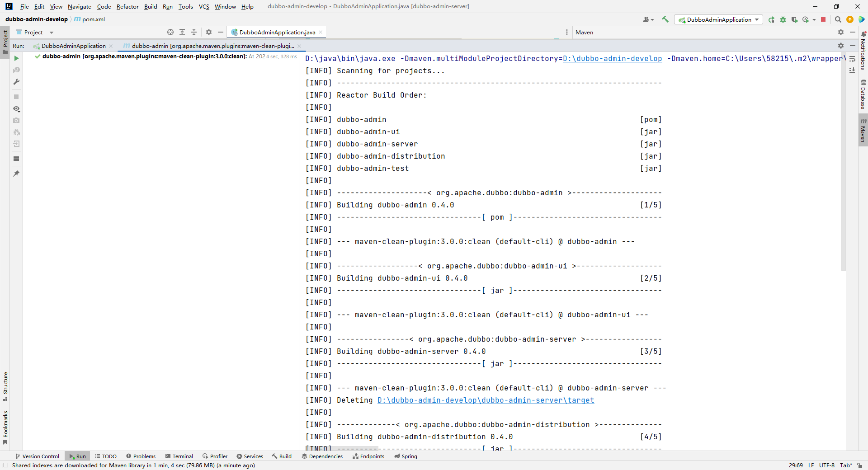Run DubboAdminApplication with Coverage from the toolbar
Screen dimensions: 868x470
(x=794, y=19)
